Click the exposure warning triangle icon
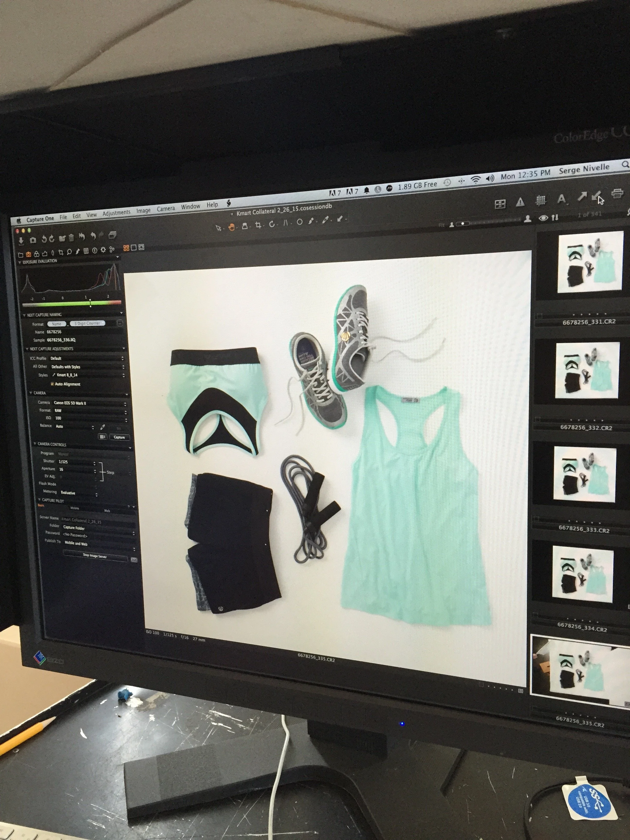The height and width of the screenshot is (840, 630). [x=520, y=202]
